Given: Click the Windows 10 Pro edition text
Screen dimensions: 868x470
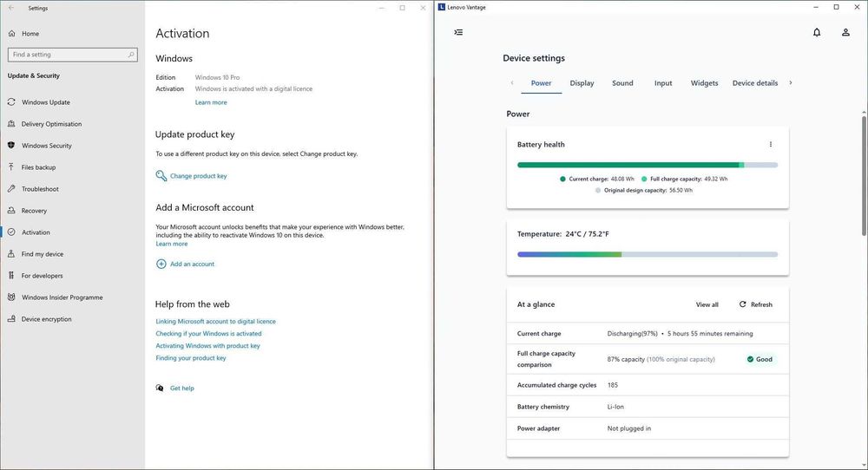Looking at the screenshot, I should (x=217, y=77).
